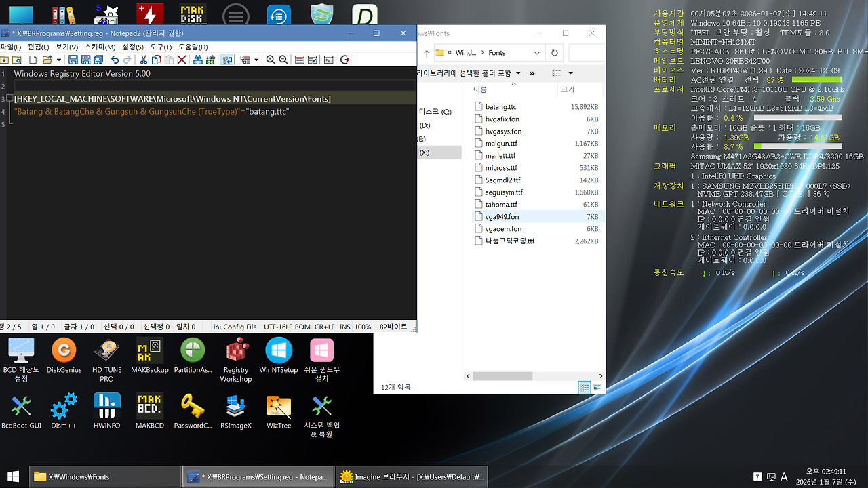Switch Explorer to details view icon
This screenshot has height=488, width=868.
[584, 387]
